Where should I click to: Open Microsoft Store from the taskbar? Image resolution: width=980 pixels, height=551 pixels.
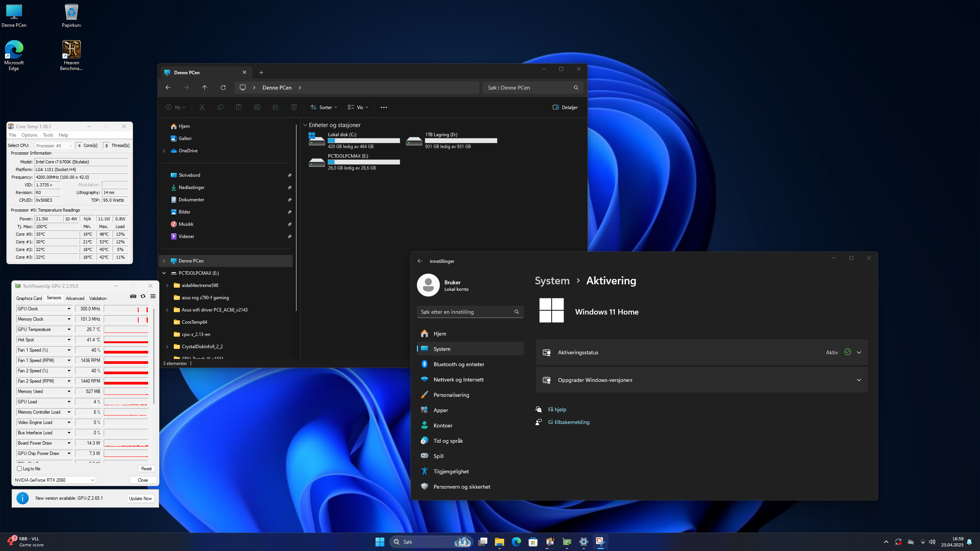pos(533,542)
